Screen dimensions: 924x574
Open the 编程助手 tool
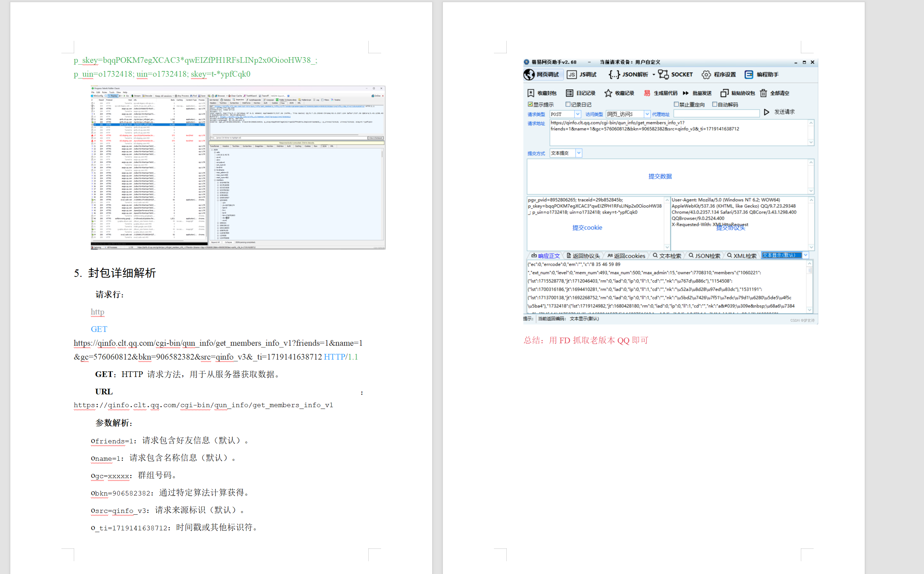click(761, 75)
